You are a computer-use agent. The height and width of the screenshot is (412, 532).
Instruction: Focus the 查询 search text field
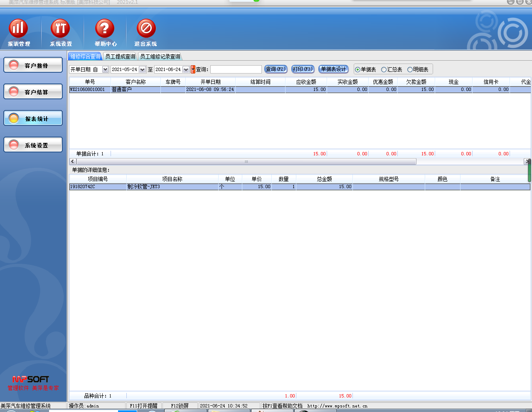click(236, 69)
